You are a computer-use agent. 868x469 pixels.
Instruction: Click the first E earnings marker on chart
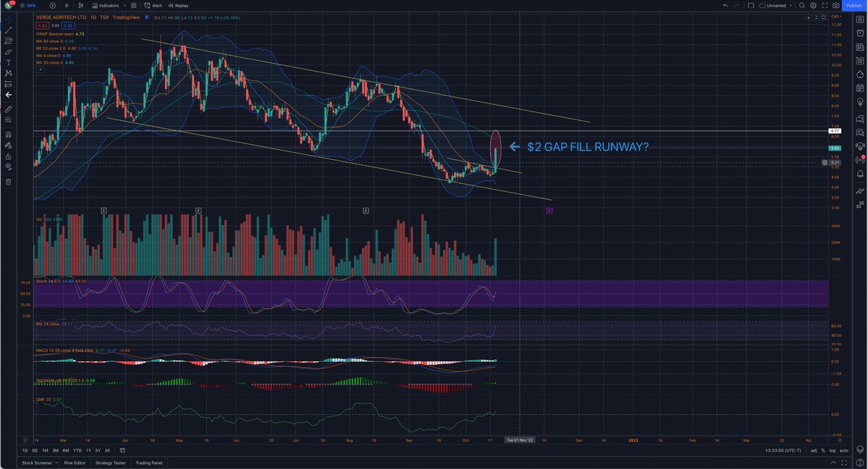pos(105,210)
